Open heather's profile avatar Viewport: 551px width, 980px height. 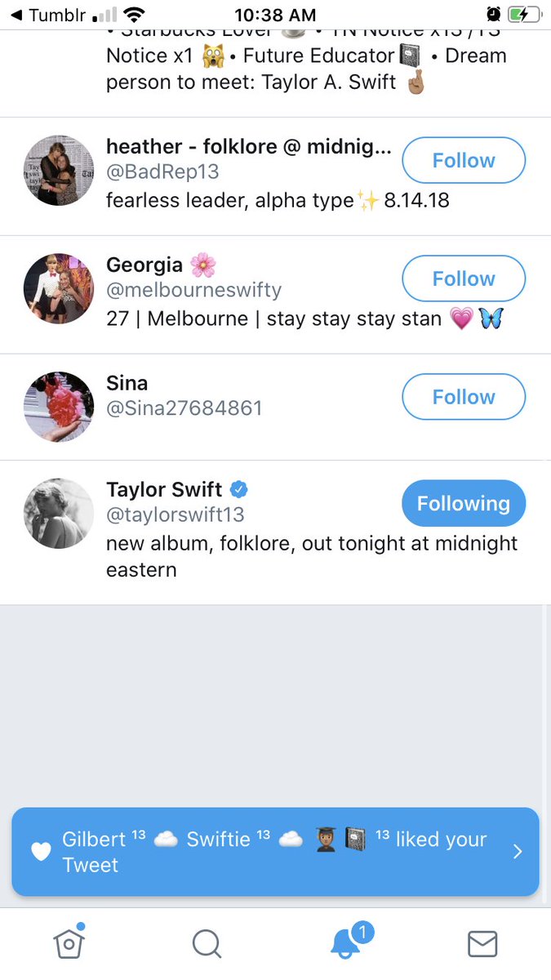[x=59, y=170]
